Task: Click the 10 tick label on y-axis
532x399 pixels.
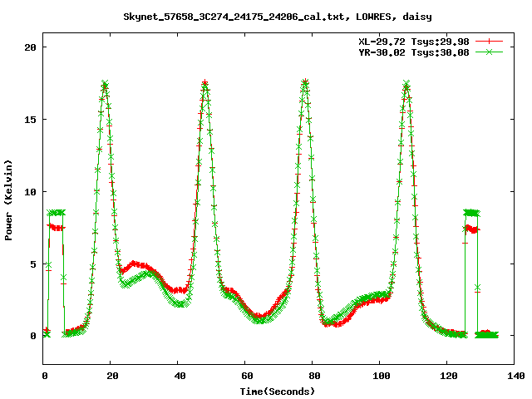Action: coord(29,192)
